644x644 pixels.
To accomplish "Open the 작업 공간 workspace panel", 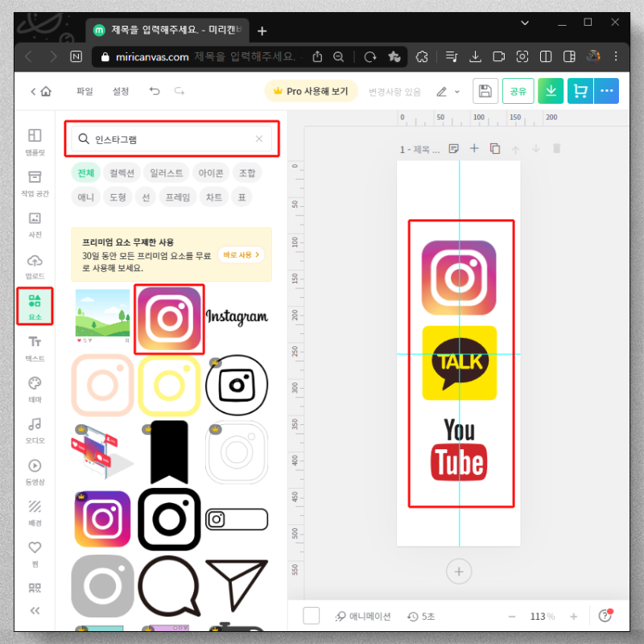I will coord(35,184).
